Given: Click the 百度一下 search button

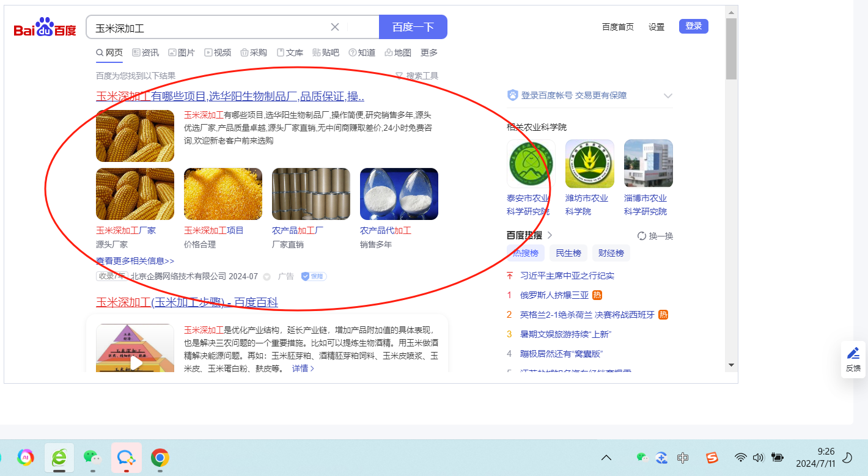Looking at the screenshot, I should pos(413,27).
